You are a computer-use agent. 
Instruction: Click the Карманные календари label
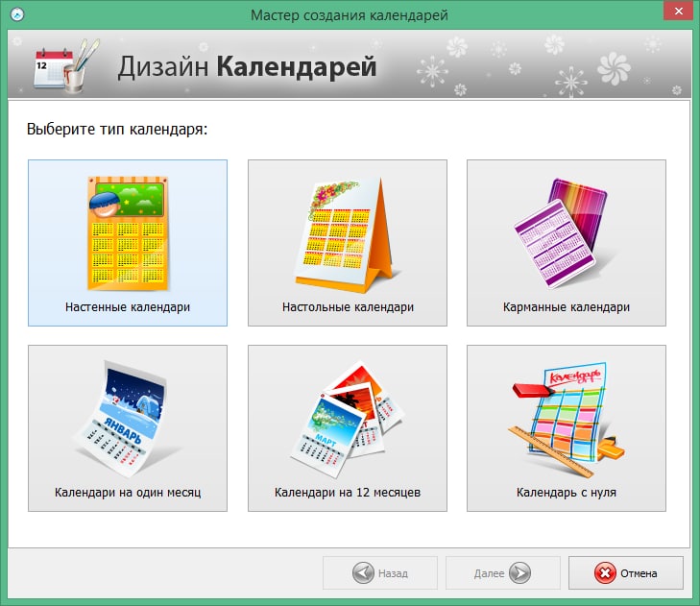(x=567, y=307)
